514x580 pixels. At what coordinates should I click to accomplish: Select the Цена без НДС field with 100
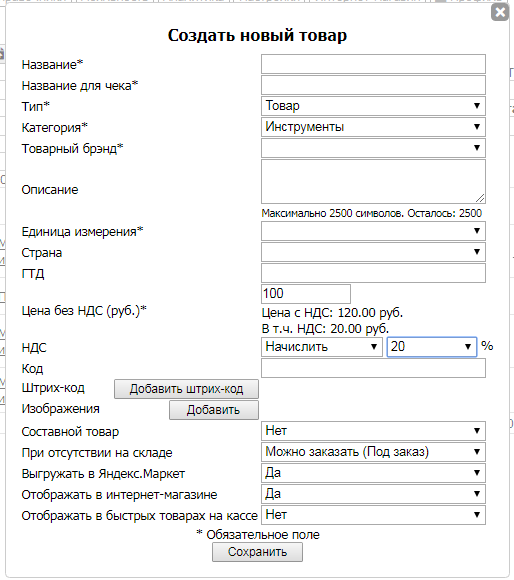306,294
